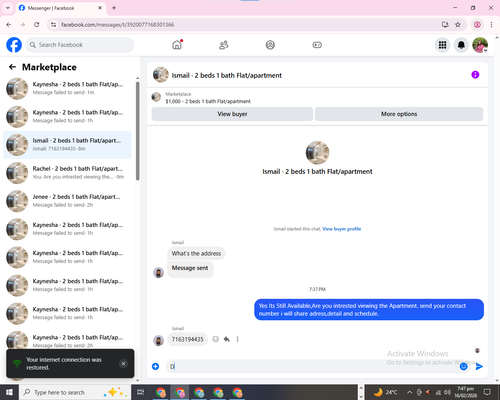View site information icon in address bar

point(53,25)
